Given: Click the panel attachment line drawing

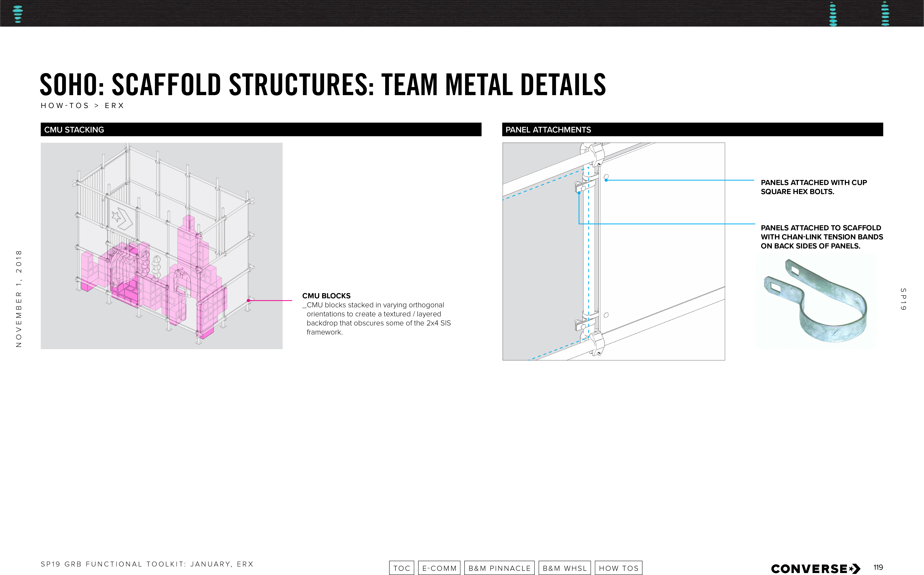Looking at the screenshot, I should tap(613, 251).
